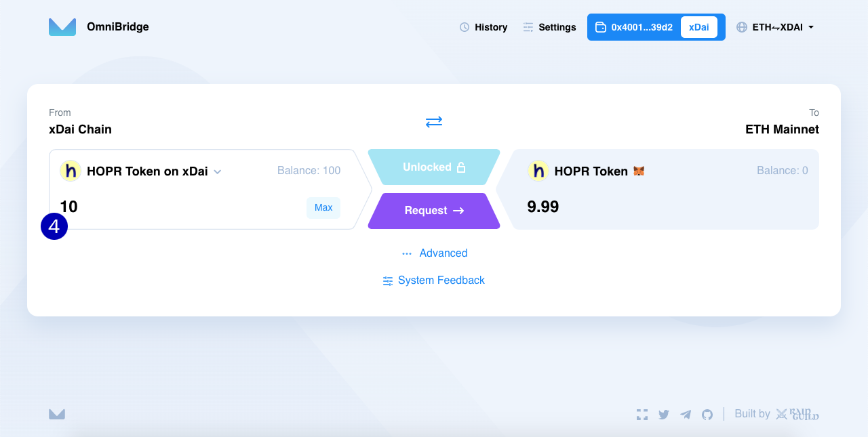Click the wallet address 0x4001...39d2
Viewport: 868px width, 437px height.
[x=642, y=27]
